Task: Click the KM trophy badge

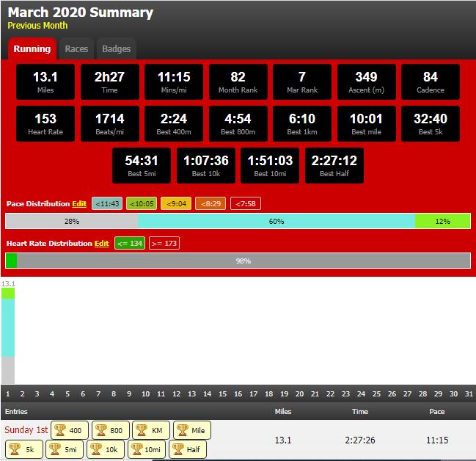Action: coord(151,430)
